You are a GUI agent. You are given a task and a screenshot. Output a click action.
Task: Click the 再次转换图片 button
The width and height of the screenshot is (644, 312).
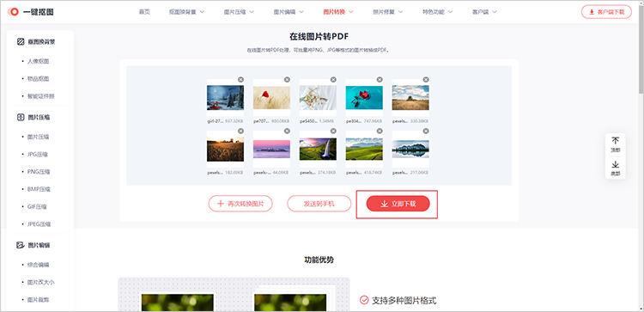[x=240, y=204]
